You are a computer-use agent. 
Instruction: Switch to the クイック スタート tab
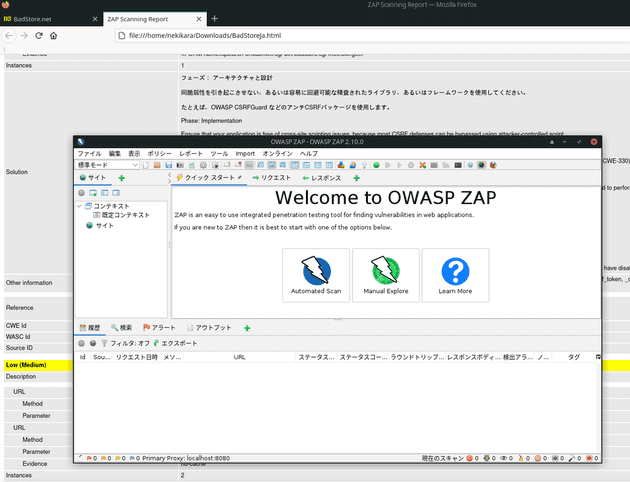coord(209,178)
